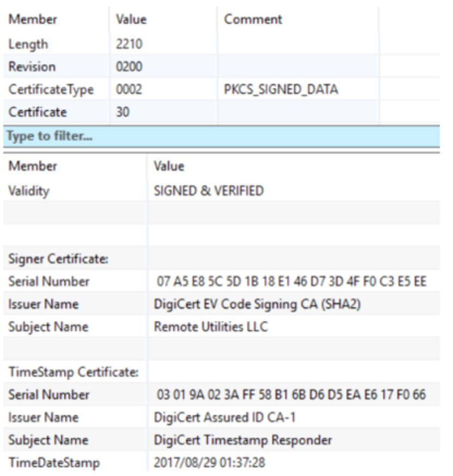Image resolution: width=453 pixels, height=476 pixels.
Task: Select 'DigiCert EV Code Signing CA (SHA2)'
Action: (x=258, y=304)
